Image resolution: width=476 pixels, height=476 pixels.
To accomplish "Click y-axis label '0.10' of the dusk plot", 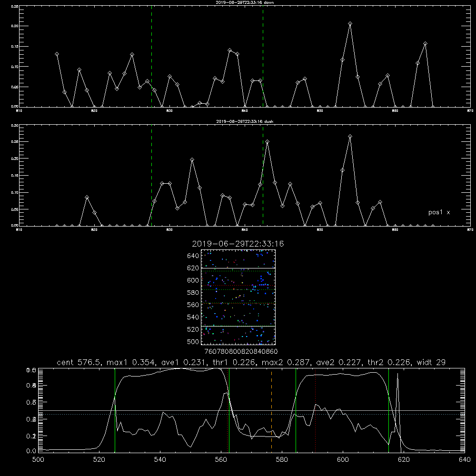I will coord(15,192).
